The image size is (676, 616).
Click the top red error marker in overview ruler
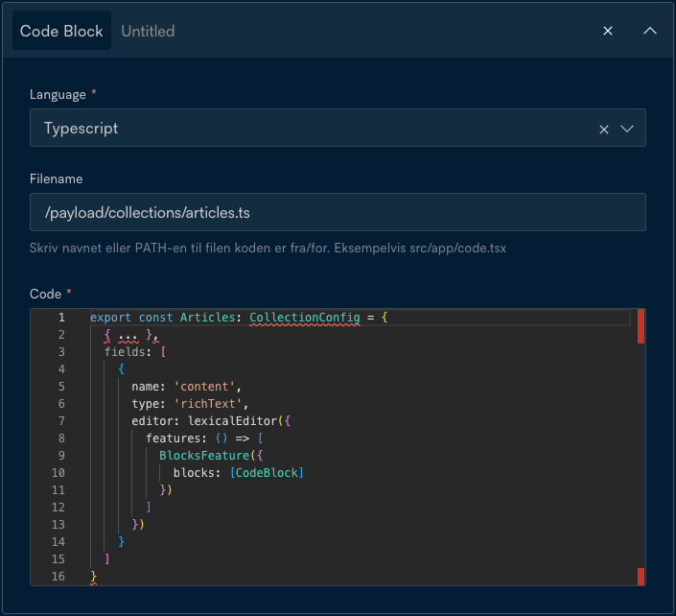click(x=641, y=326)
